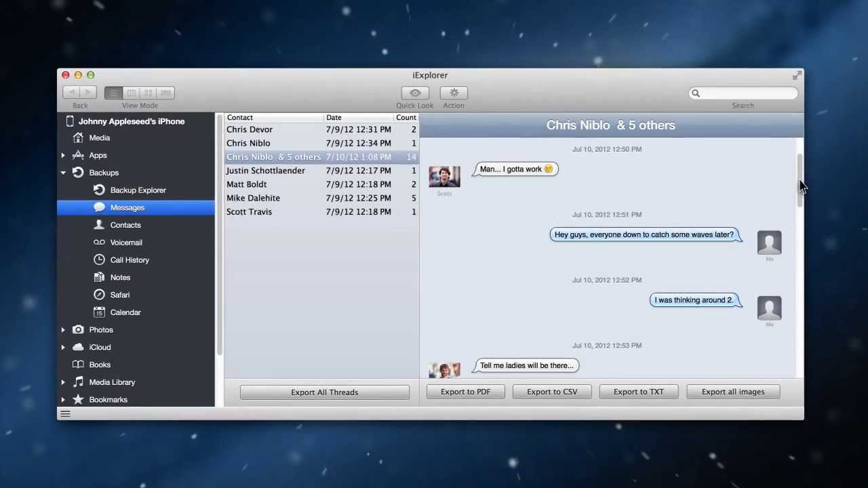This screenshot has width=868, height=488.
Task: Click into the Search field
Action: (x=743, y=94)
